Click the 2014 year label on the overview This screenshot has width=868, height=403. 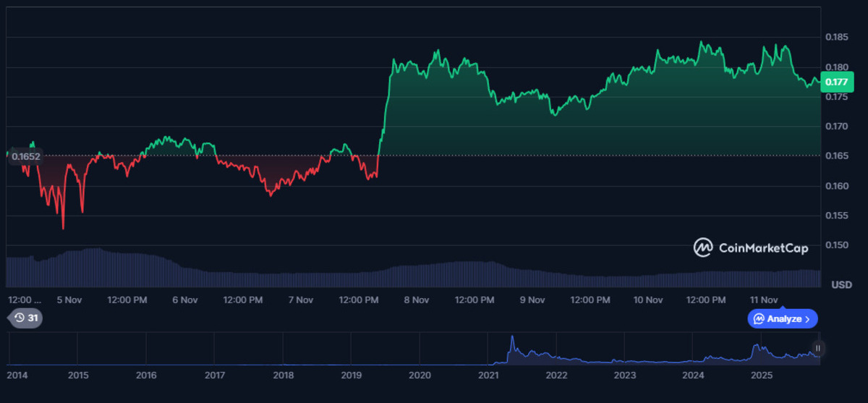[x=17, y=376]
